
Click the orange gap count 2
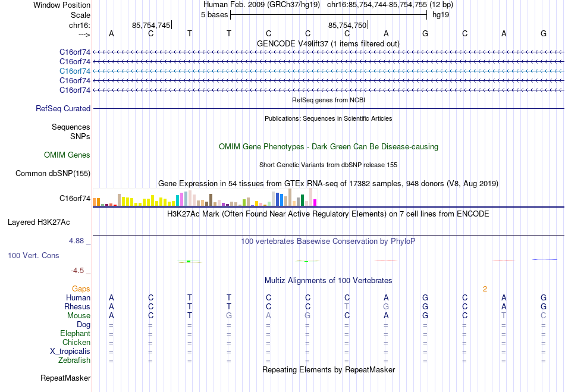point(485,289)
